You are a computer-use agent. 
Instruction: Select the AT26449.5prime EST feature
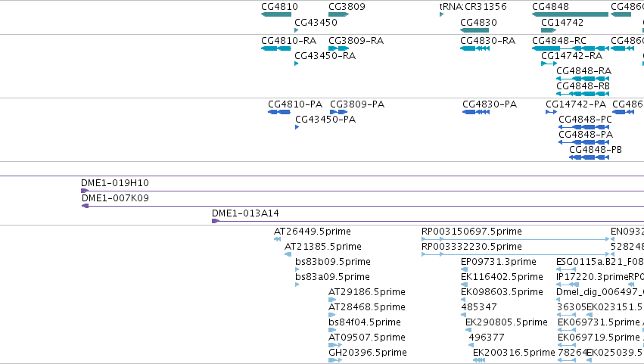277,239
